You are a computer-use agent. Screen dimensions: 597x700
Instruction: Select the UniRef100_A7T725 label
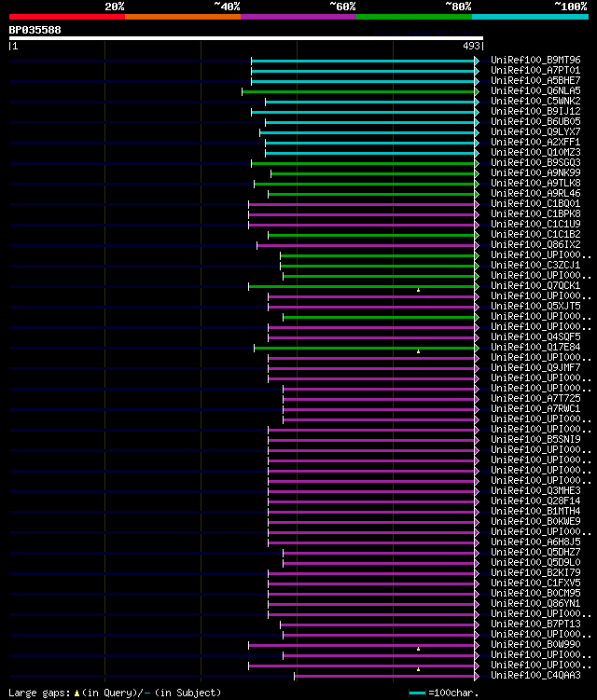[x=535, y=399]
